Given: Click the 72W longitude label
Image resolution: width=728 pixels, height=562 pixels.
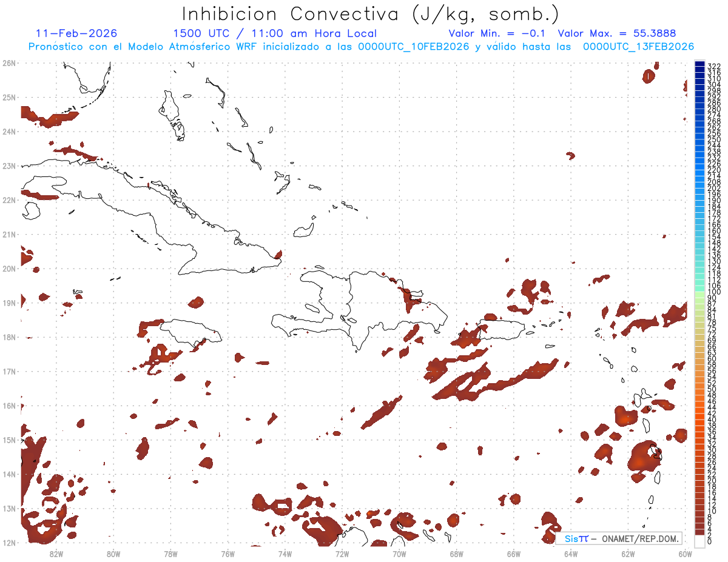Looking at the screenshot, I should (x=342, y=554).
